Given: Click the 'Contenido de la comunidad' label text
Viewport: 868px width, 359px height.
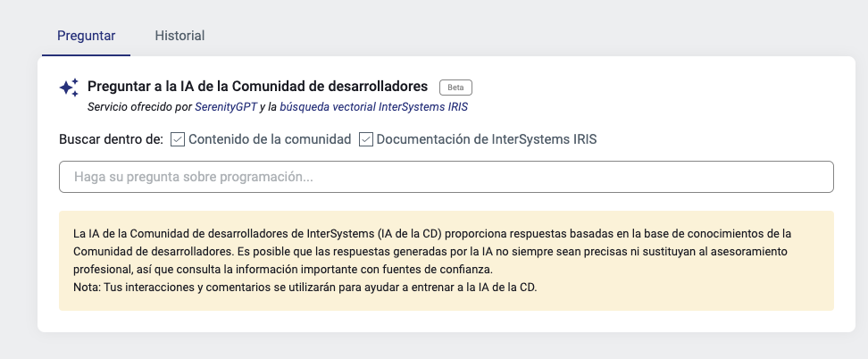Looking at the screenshot, I should point(270,139).
